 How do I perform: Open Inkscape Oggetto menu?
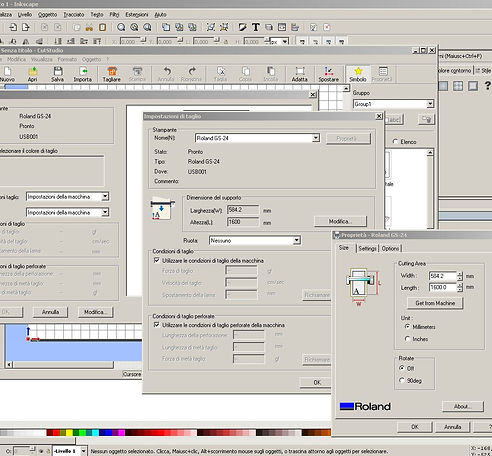47,15
